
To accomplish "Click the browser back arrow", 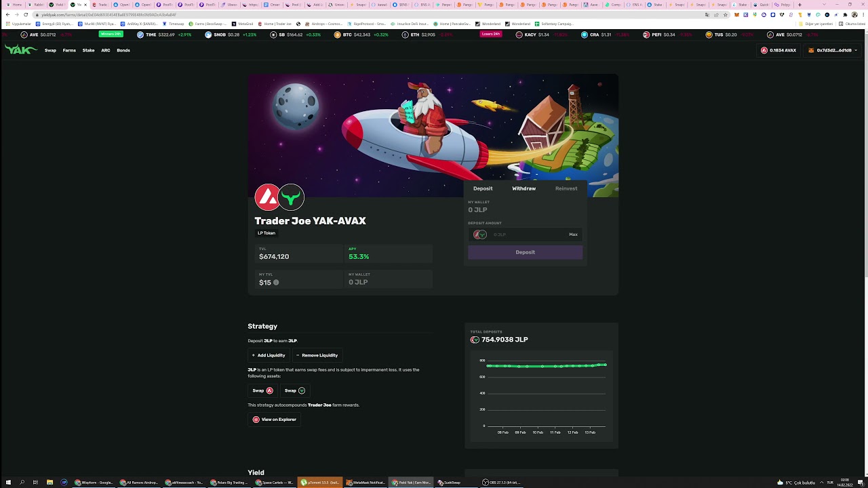I will tap(7, 14).
